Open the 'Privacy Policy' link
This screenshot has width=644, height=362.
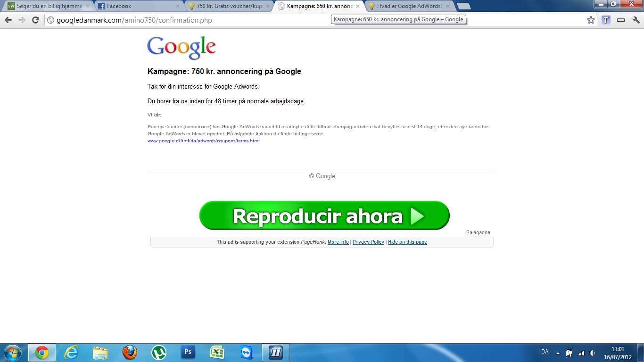pyautogui.click(x=368, y=242)
